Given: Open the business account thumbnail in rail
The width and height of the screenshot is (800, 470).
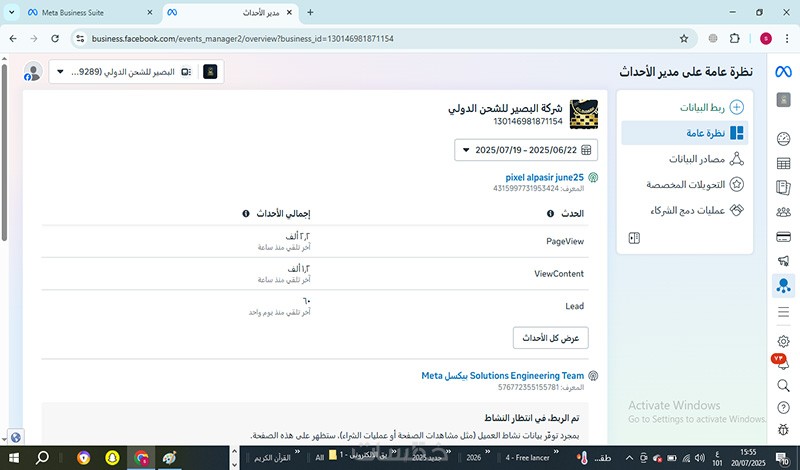Looking at the screenshot, I should pyautogui.click(x=783, y=100).
